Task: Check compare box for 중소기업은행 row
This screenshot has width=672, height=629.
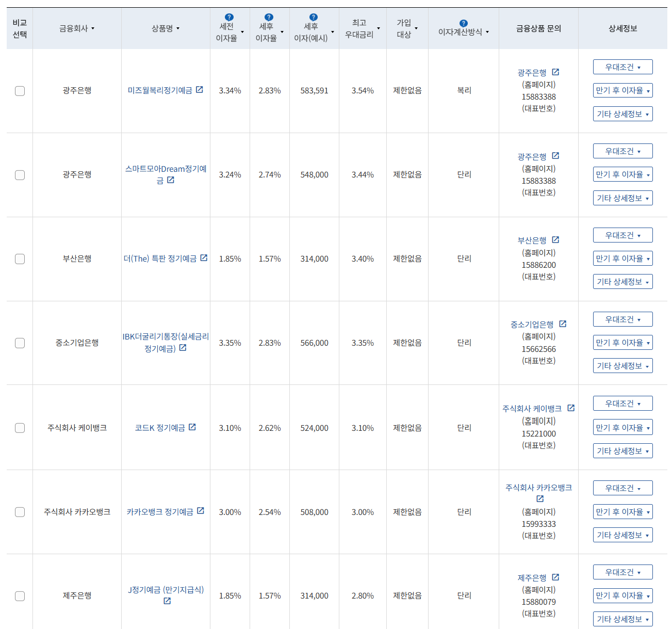Action: (x=20, y=343)
